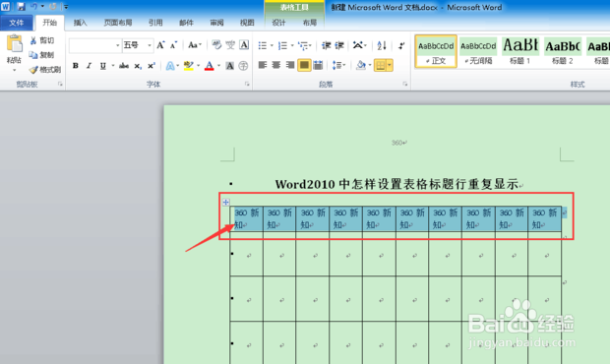The width and height of the screenshot is (610, 364).
Task: Click the Clear Formatting icon
Action: click(x=216, y=45)
